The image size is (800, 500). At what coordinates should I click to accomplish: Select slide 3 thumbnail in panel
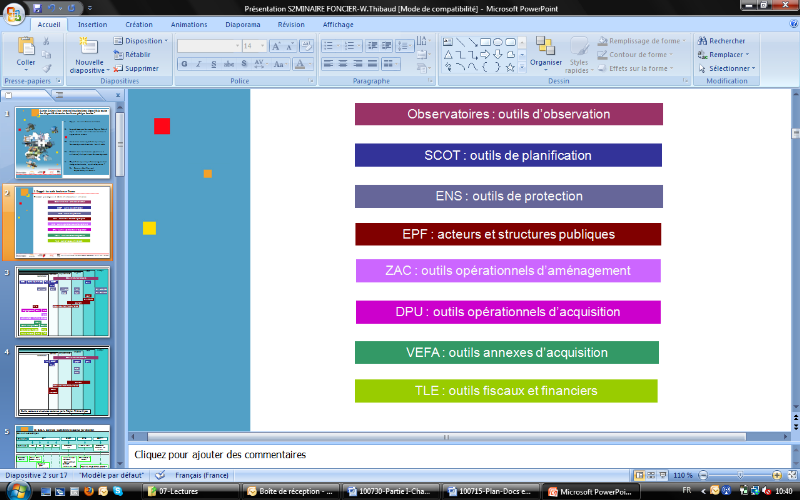coord(63,301)
